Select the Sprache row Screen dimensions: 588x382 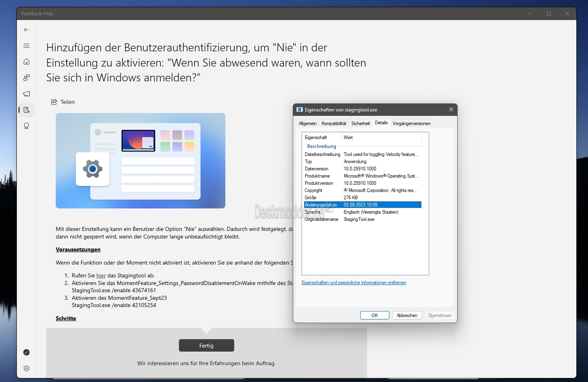(x=363, y=212)
